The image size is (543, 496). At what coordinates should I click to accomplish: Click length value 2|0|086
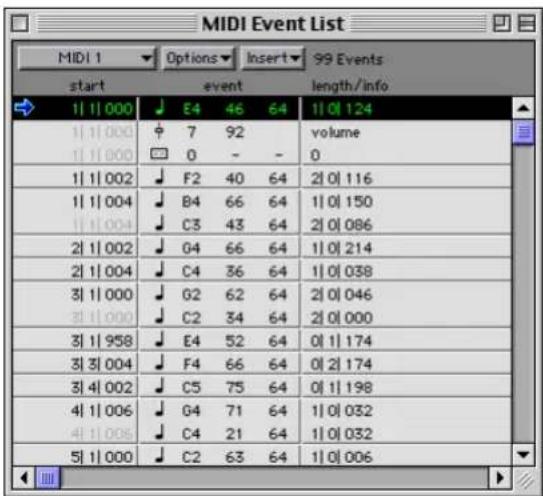coord(341,225)
